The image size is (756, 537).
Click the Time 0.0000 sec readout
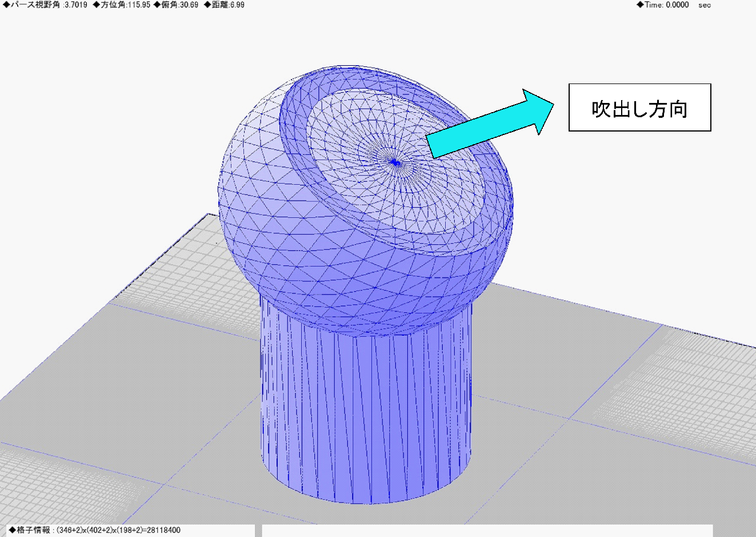(x=674, y=5)
